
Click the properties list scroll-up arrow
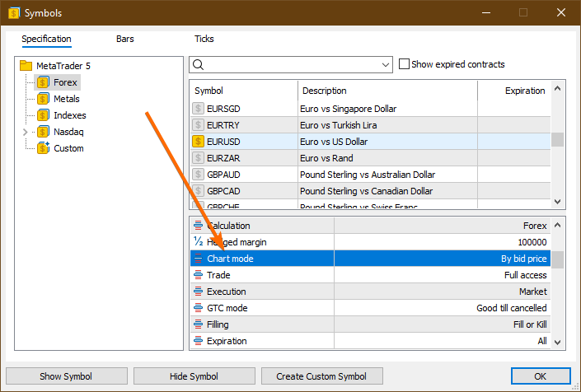tap(557, 225)
